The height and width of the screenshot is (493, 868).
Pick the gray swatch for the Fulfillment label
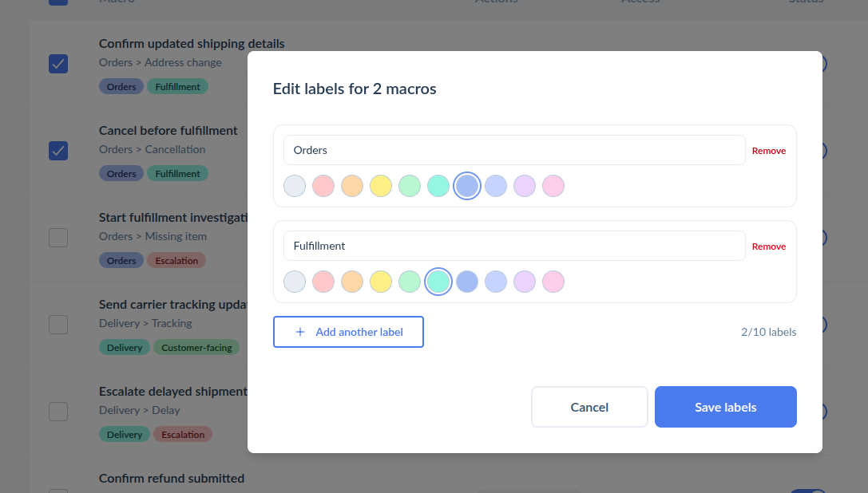[x=295, y=282]
